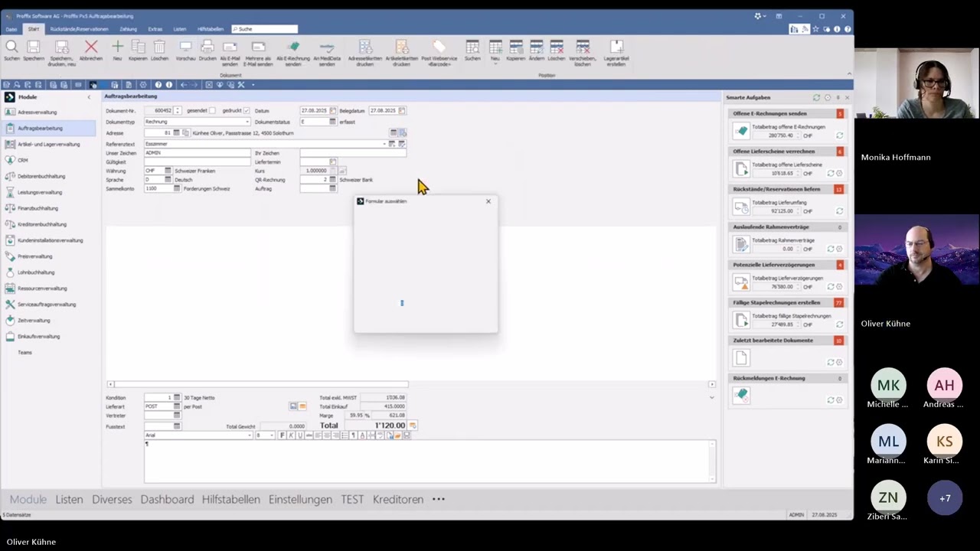Toggle the gedruckt checkbox
This screenshot has height=551, width=980.
click(246, 111)
